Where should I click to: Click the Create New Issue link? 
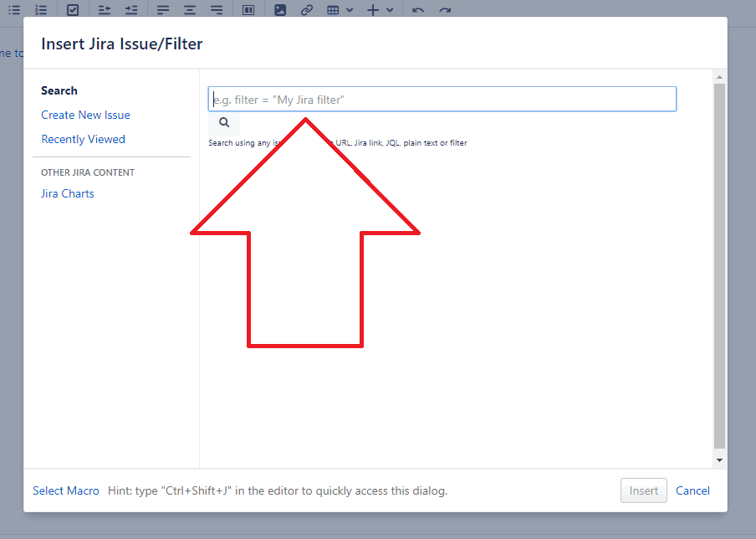point(85,115)
